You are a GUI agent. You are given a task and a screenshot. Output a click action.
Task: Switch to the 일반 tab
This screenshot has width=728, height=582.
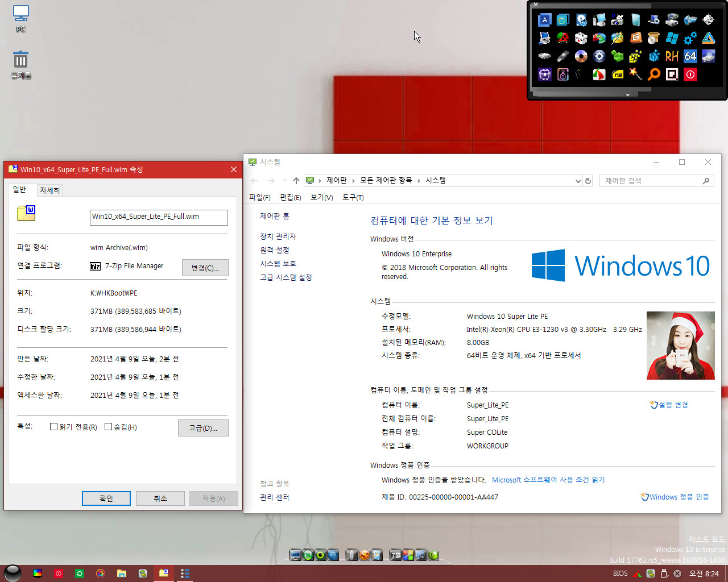coord(20,189)
